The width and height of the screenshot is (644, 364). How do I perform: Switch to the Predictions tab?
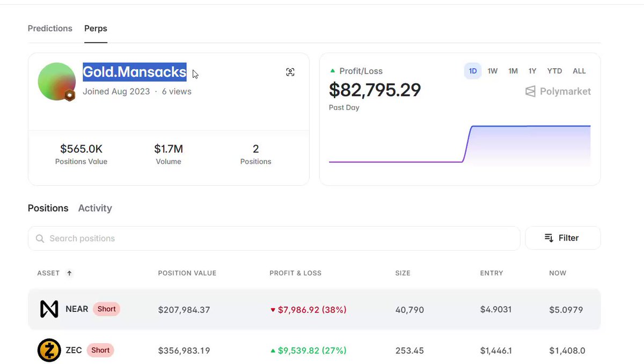coord(50,28)
